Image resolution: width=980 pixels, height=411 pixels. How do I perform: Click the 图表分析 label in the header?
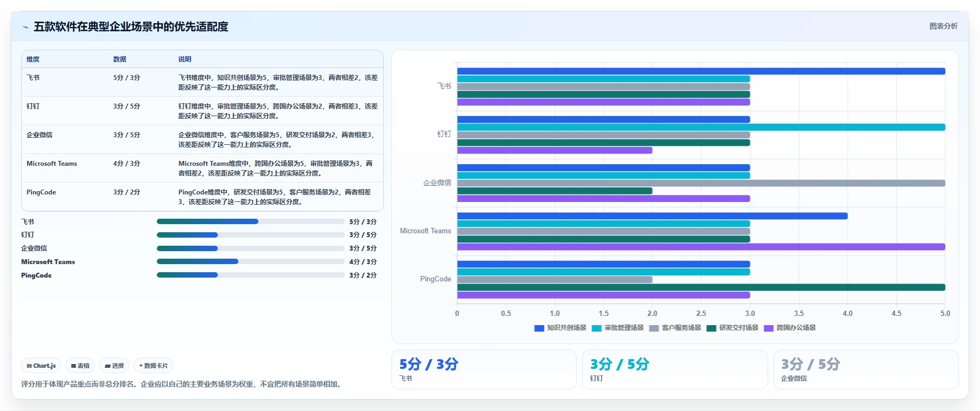(943, 26)
